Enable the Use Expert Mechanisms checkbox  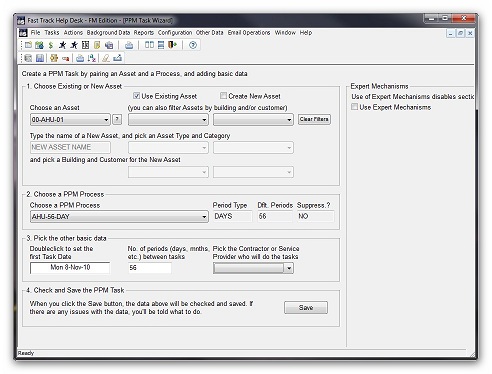355,107
